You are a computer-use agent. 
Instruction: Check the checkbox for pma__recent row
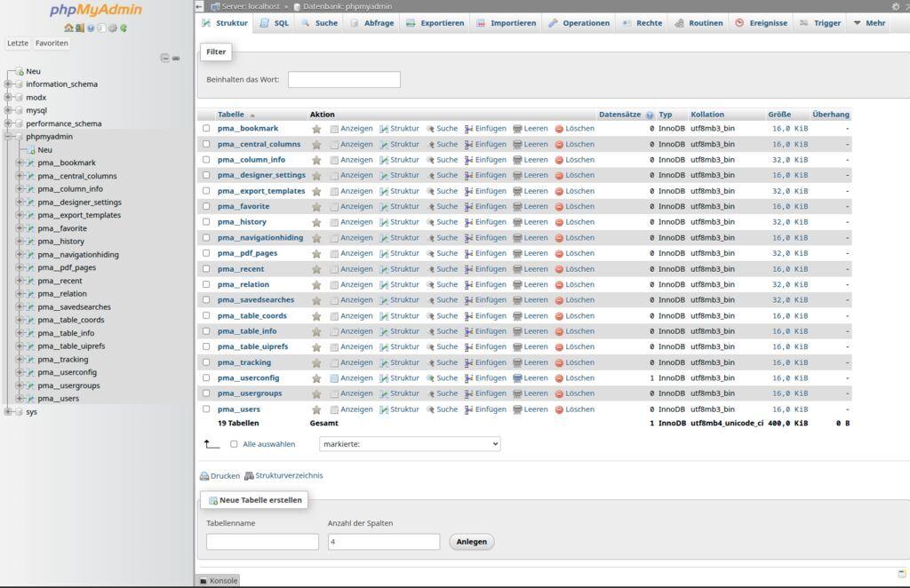point(204,268)
